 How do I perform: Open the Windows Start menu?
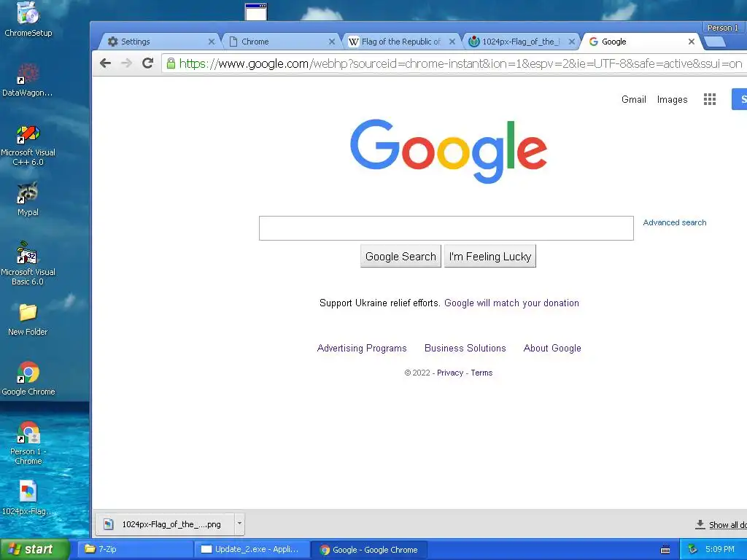click(x=35, y=549)
